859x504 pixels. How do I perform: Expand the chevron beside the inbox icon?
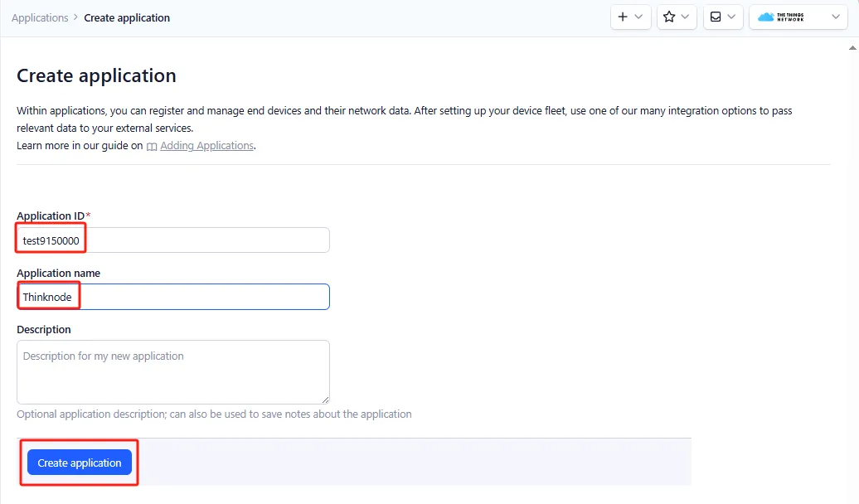click(x=731, y=17)
